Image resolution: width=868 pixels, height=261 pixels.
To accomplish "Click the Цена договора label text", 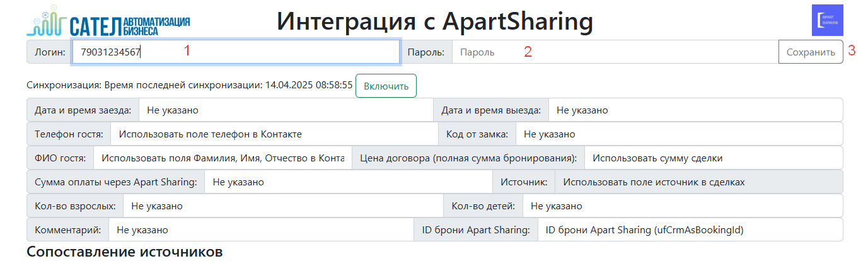I will click(x=468, y=158).
